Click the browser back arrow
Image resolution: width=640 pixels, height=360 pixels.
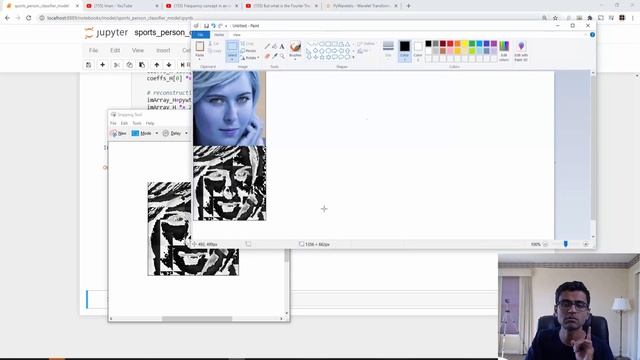coord(7,18)
